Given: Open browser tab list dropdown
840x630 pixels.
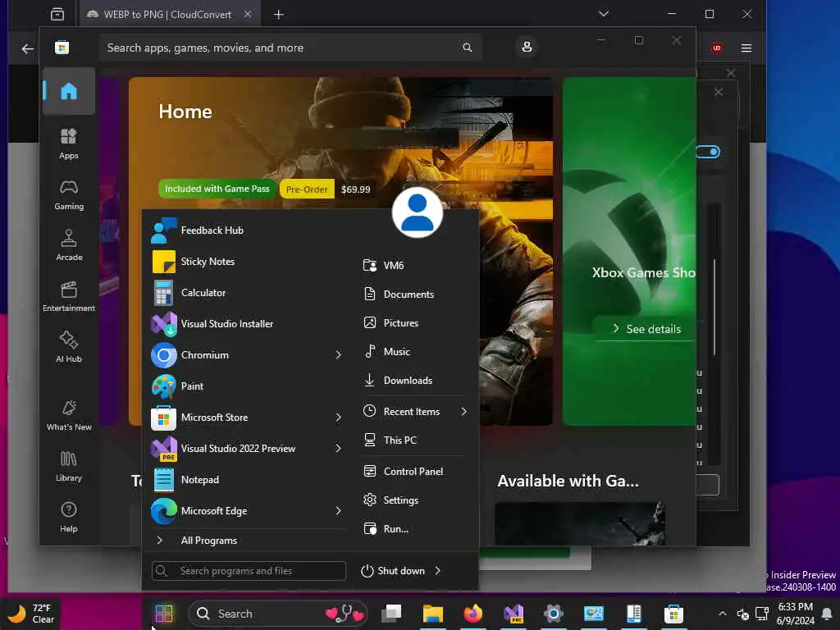Looking at the screenshot, I should tap(604, 14).
